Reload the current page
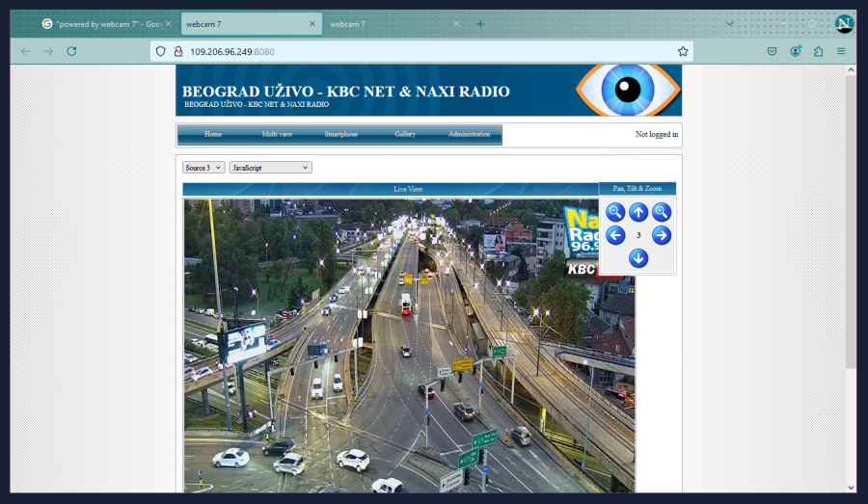868x504 pixels. [x=71, y=51]
